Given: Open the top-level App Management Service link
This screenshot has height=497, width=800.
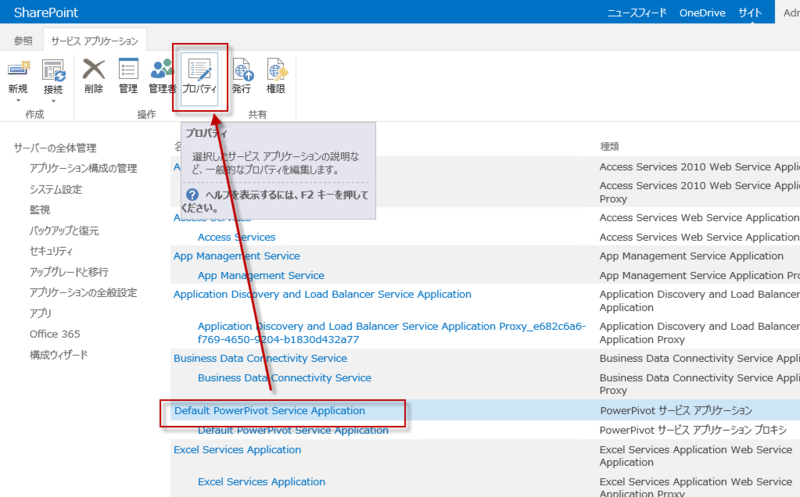Looking at the screenshot, I should [237, 256].
